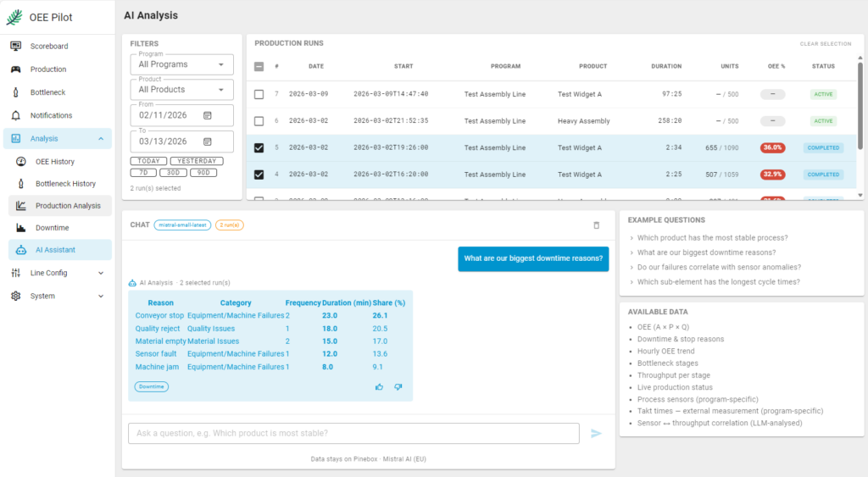Open OEE History page
The height and width of the screenshot is (477, 868).
54,161
